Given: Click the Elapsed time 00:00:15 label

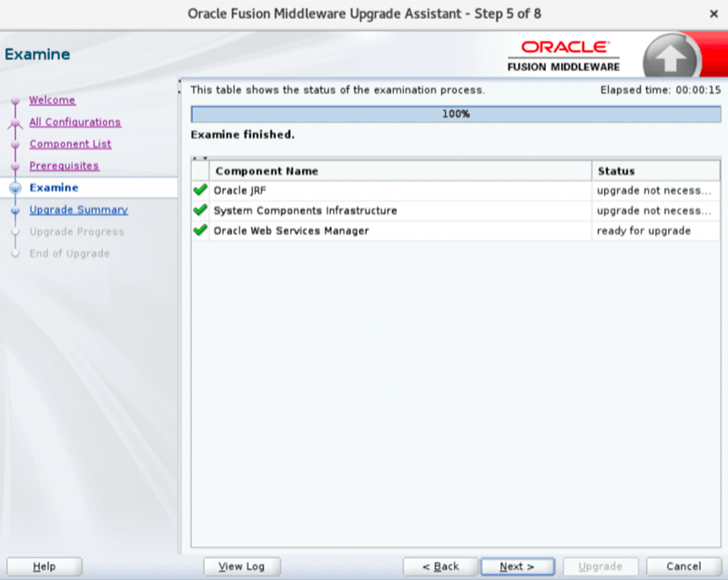Looking at the screenshot, I should 661,89.
